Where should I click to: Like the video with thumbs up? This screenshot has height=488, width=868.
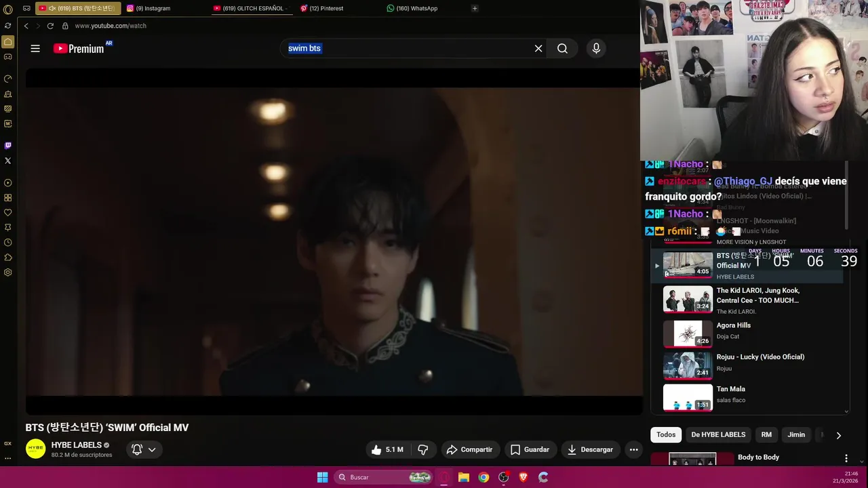tap(387, 449)
